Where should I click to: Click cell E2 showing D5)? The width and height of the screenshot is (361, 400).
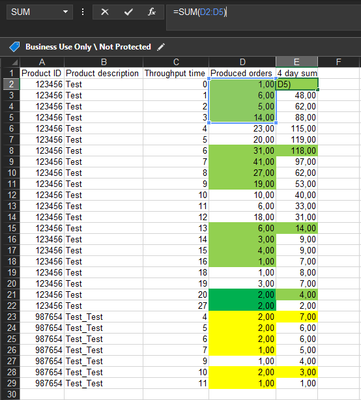point(297,84)
